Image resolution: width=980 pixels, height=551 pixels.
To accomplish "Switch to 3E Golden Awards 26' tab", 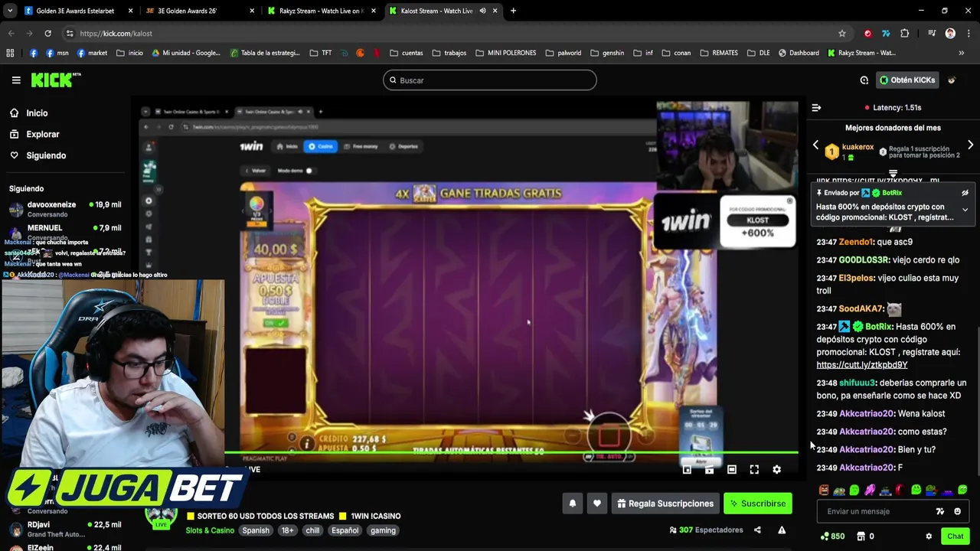I will pos(201,11).
